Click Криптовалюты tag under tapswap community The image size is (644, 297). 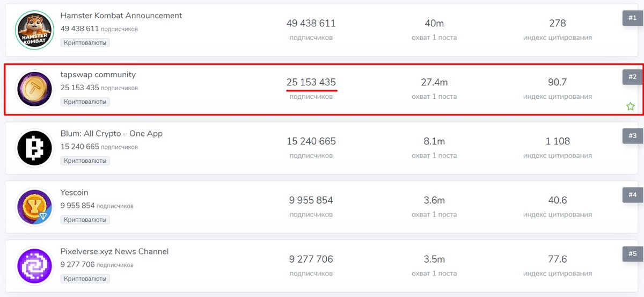[x=85, y=102]
